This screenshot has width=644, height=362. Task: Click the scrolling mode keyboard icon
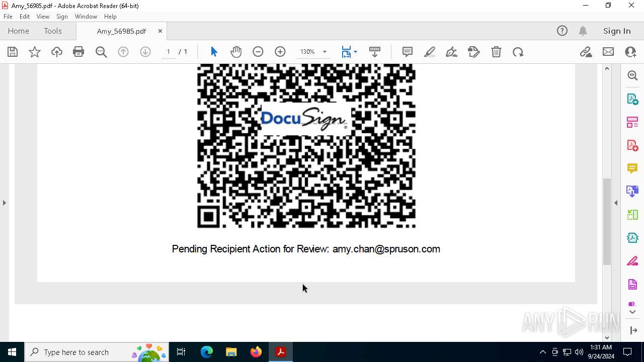point(375,52)
